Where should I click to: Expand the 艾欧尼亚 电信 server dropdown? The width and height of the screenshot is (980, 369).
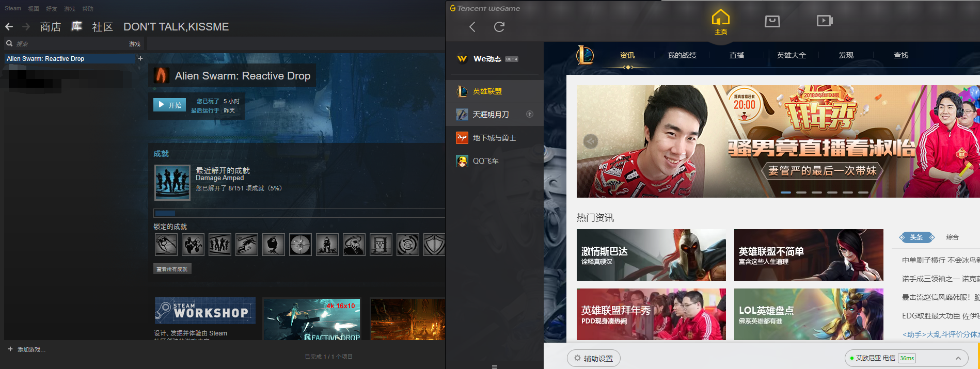pos(958,358)
